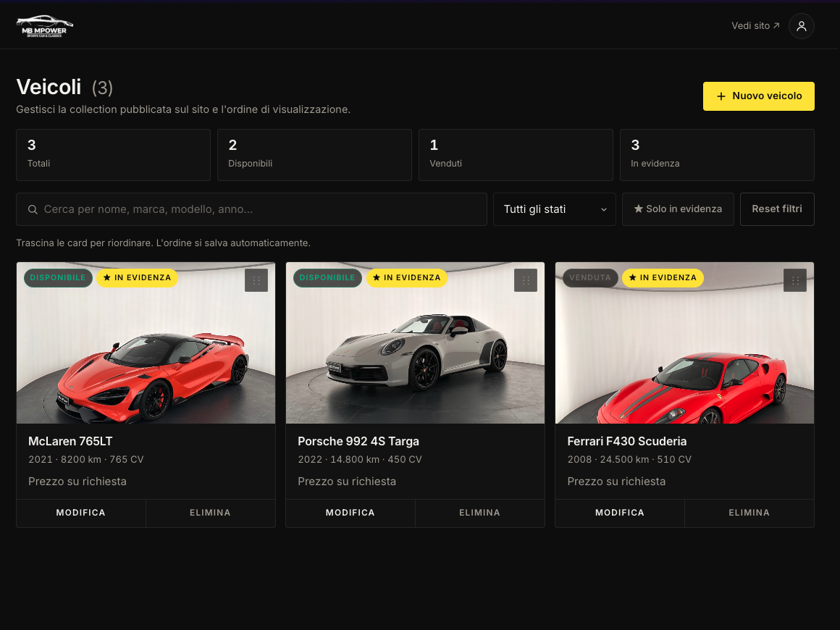The width and height of the screenshot is (840, 630).
Task: Click '2008 · 24.500 km · 510 CV' text
Action: [629, 460]
